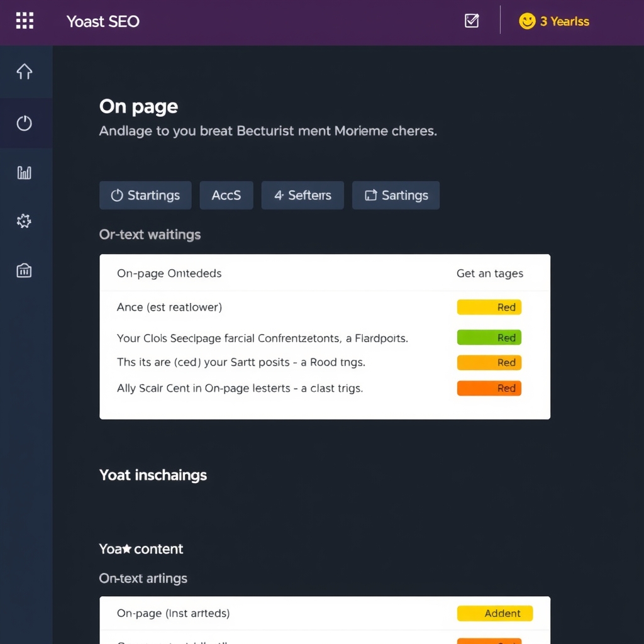This screenshot has height=644, width=644.
Task: Click the 'On page' heading
Action: click(x=138, y=107)
